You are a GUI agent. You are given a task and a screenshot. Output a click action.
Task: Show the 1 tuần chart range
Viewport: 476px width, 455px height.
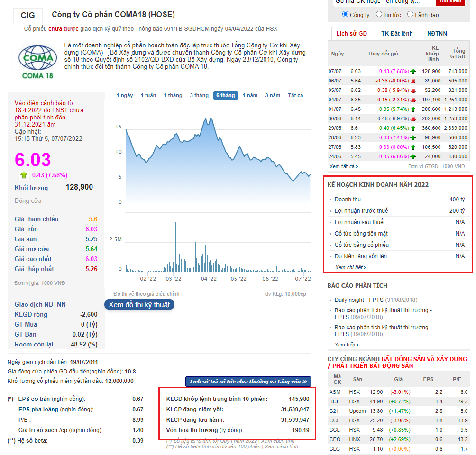pos(148,95)
